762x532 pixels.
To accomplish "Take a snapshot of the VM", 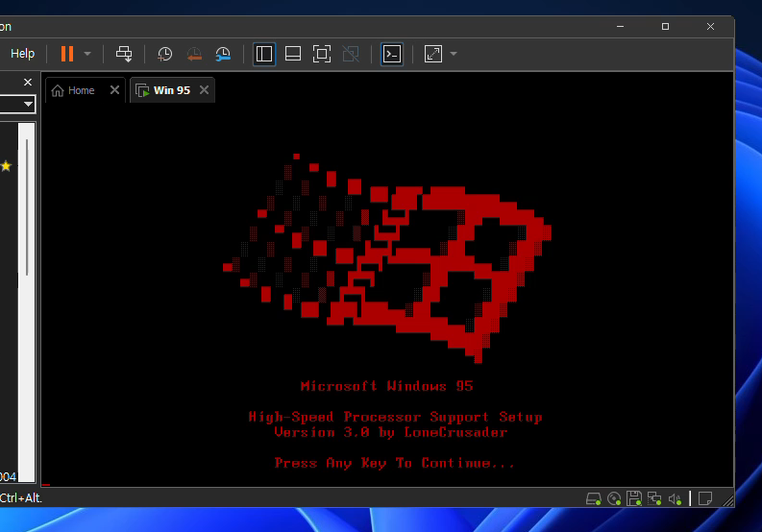I will pyautogui.click(x=165, y=54).
